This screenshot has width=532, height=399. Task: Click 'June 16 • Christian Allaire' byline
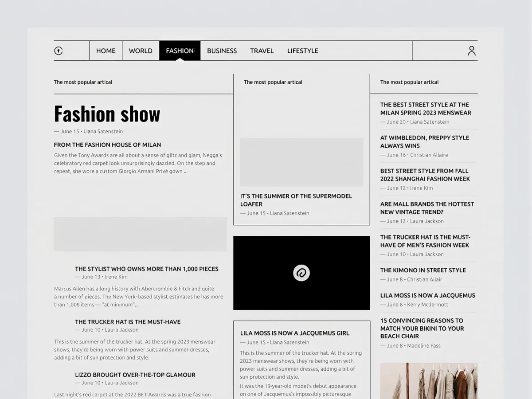tap(414, 155)
